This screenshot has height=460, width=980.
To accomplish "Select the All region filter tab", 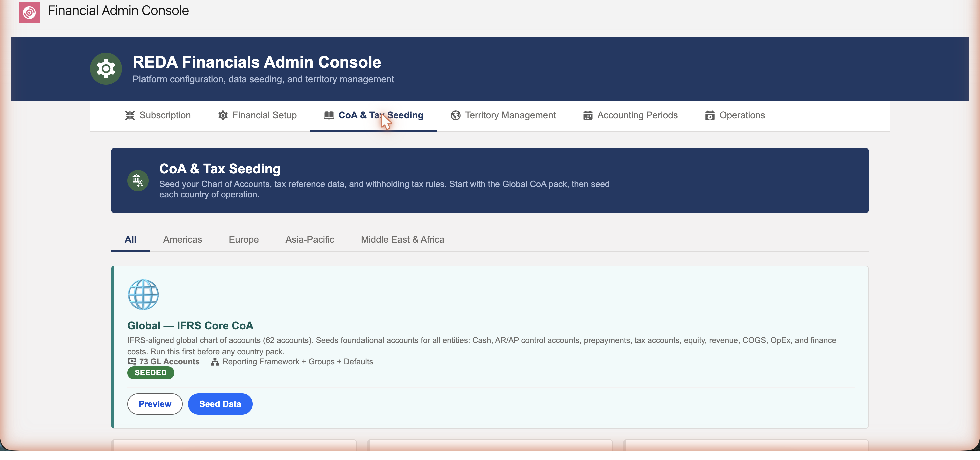I will click(130, 239).
